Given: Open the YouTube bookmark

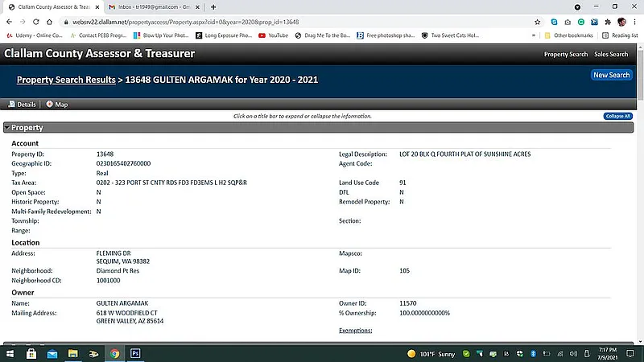Looking at the screenshot, I should coord(273,35).
